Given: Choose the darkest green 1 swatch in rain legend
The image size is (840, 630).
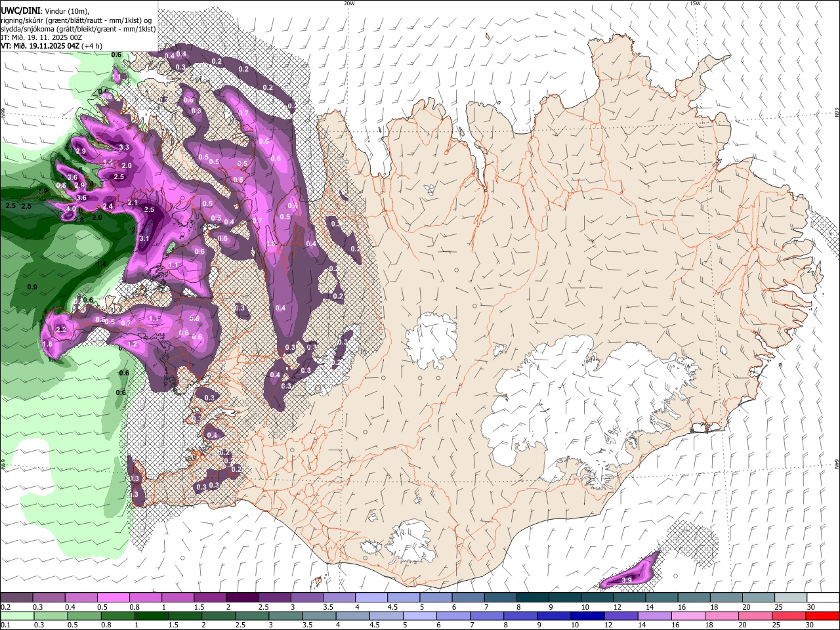Looking at the screenshot, I should coord(151,616).
